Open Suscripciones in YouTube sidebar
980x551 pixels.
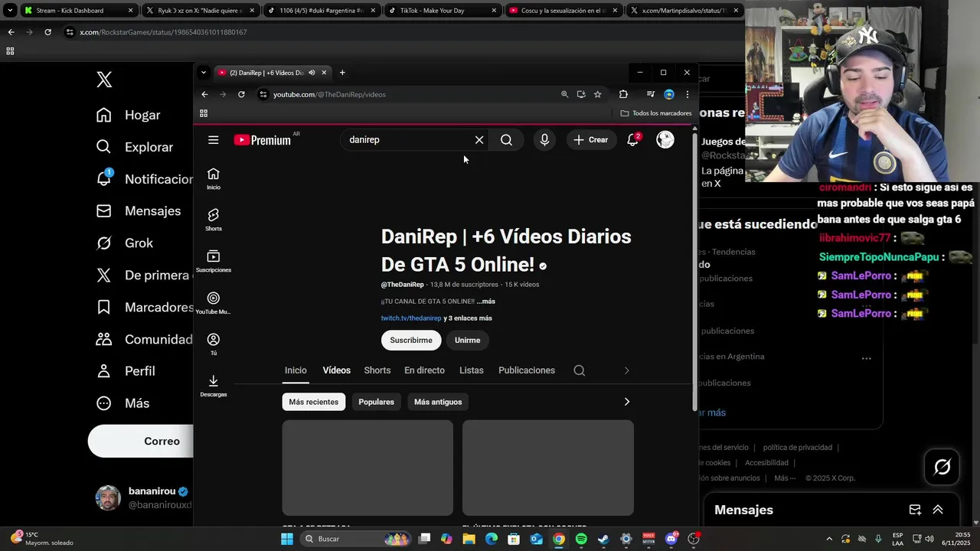tap(214, 262)
